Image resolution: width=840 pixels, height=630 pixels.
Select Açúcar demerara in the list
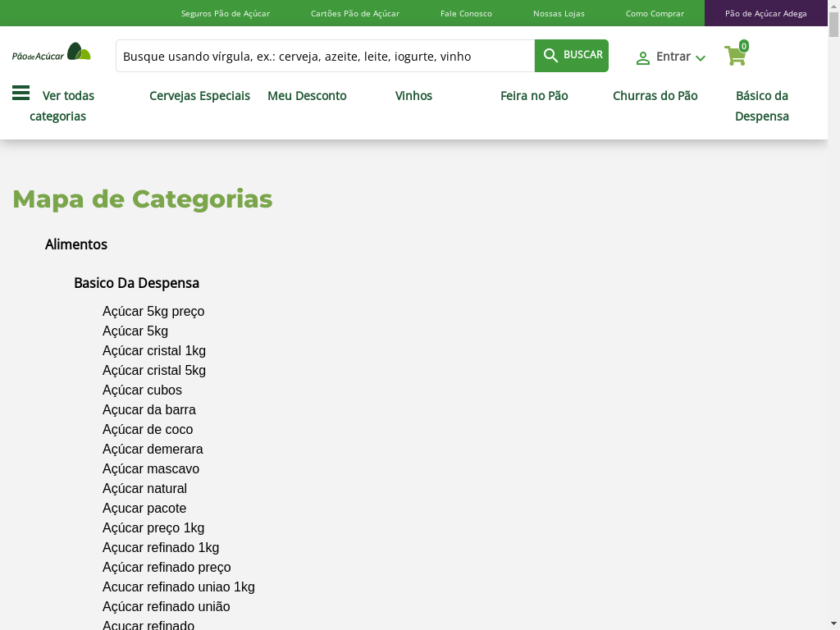click(153, 450)
